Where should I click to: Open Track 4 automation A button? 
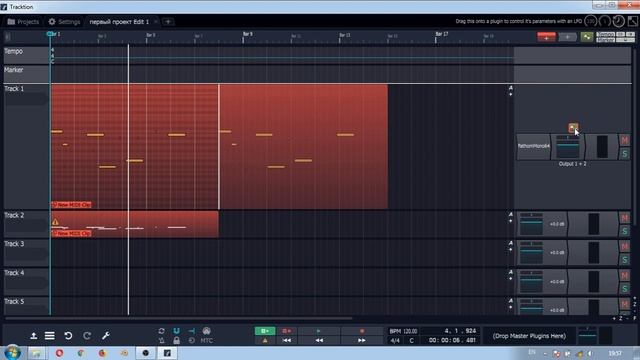click(510, 272)
